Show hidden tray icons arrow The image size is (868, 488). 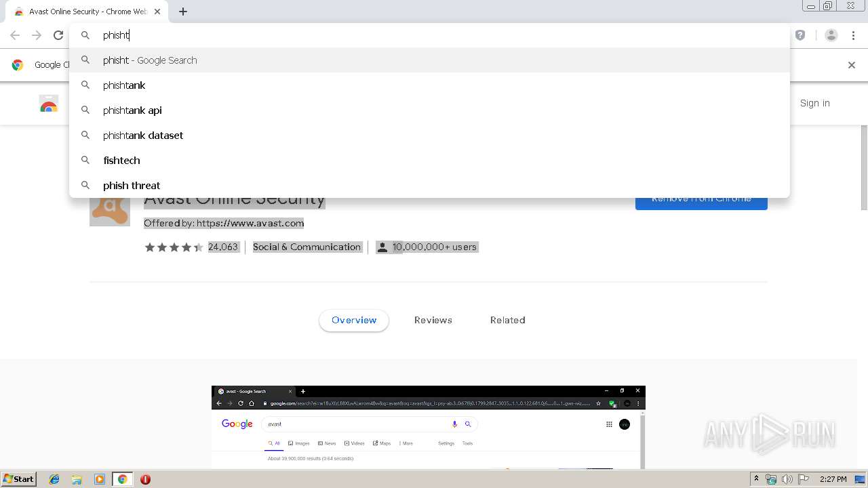tap(757, 479)
